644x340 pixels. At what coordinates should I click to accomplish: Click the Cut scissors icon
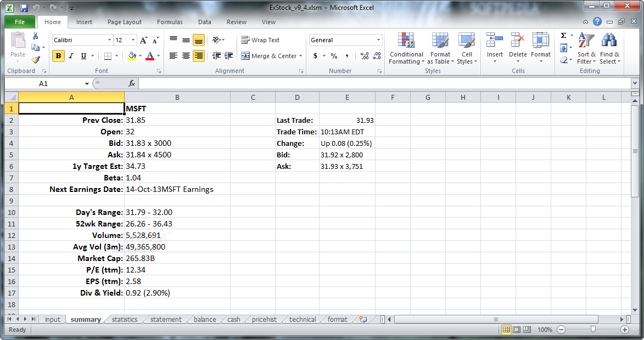[35, 36]
